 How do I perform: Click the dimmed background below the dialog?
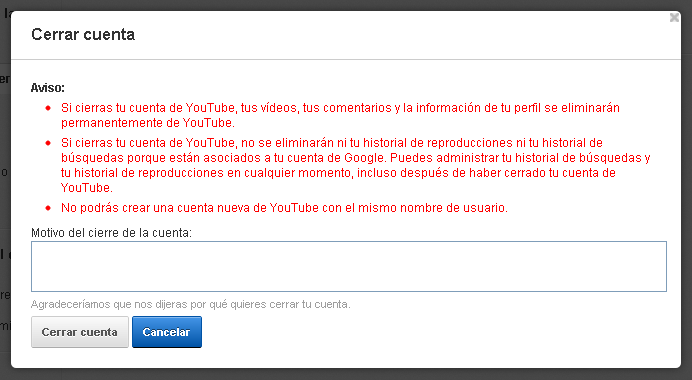click(x=346, y=374)
